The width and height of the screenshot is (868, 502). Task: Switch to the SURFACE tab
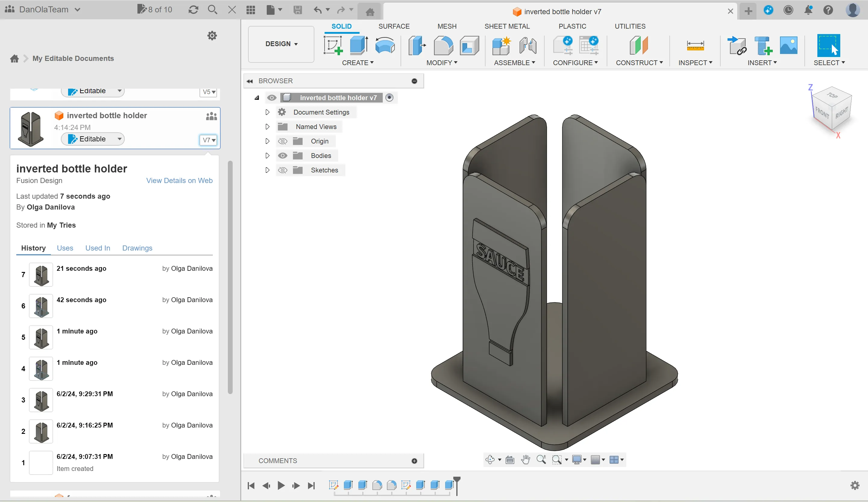[x=394, y=26]
